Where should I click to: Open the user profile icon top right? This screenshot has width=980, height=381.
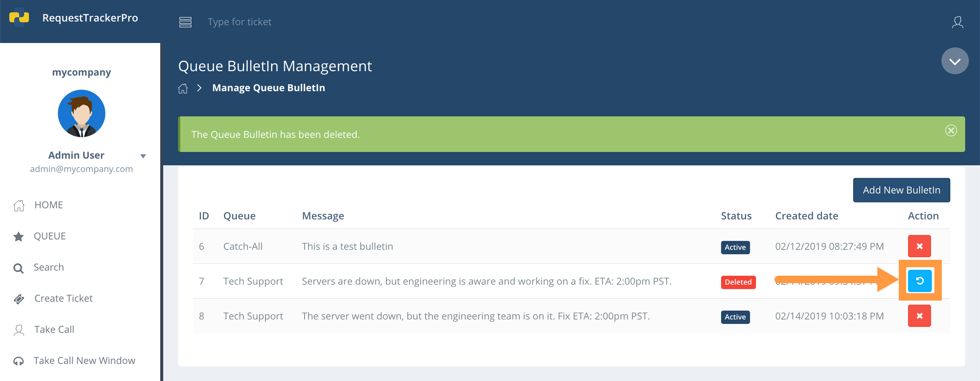957,22
